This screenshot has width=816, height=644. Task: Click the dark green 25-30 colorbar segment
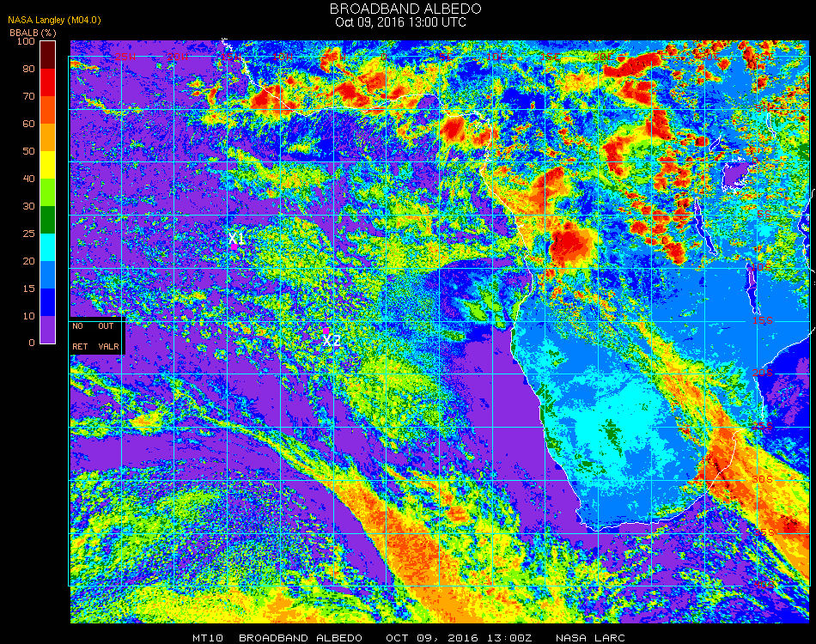pyautogui.click(x=48, y=220)
